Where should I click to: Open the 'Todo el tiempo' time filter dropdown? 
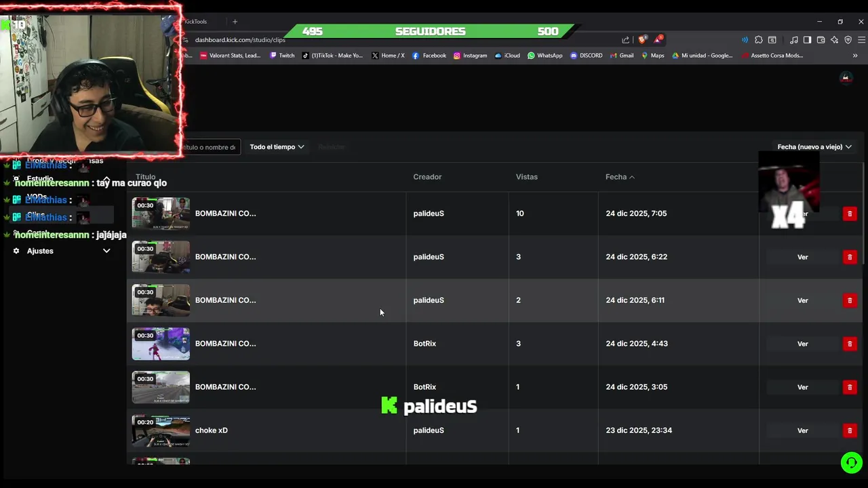[x=277, y=147]
